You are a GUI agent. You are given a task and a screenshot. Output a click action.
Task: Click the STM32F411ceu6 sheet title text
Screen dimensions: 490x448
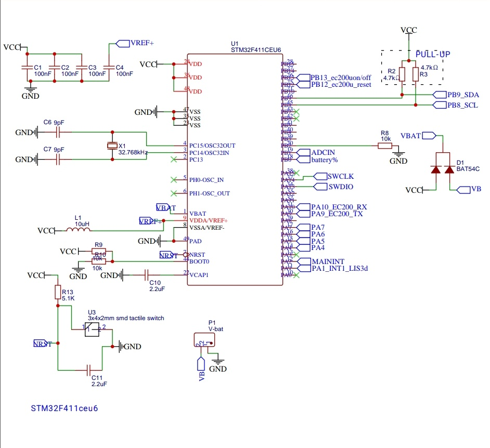pos(65,409)
